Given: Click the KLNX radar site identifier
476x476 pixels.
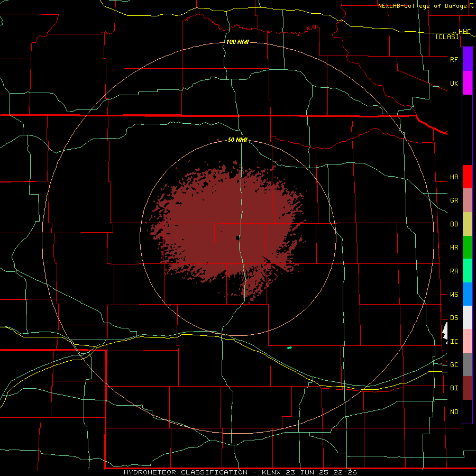Looking at the screenshot, I should [x=271, y=472].
